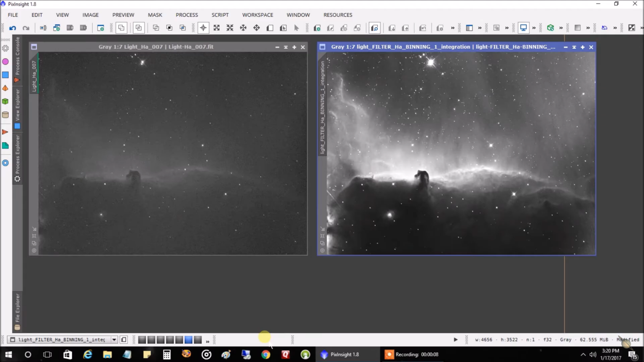Shade the Light_Ha_007 image window
The height and width of the screenshot is (362, 644).
tap(286, 47)
